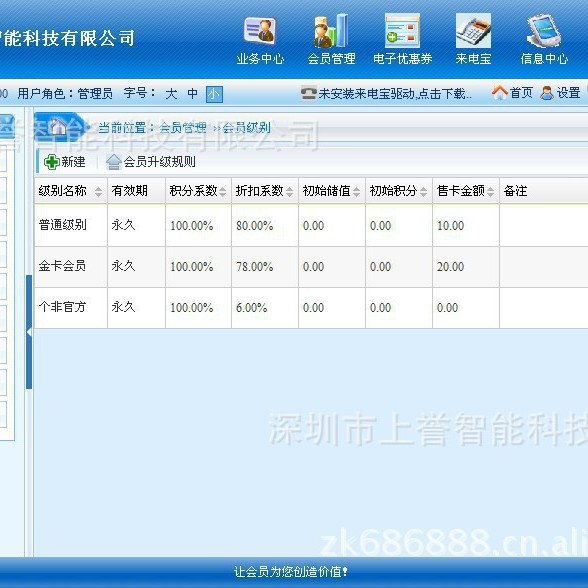Click 永久 in 普通级别 row

pyautogui.click(x=123, y=225)
